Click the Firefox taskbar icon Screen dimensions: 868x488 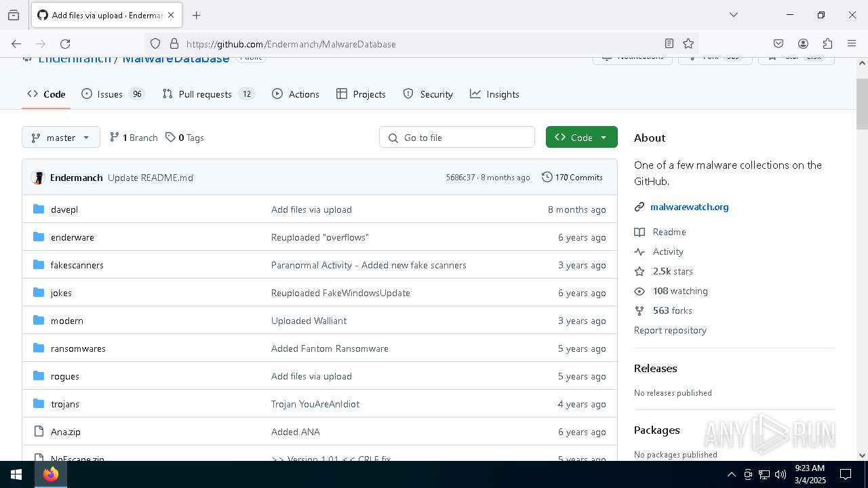tap(51, 474)
